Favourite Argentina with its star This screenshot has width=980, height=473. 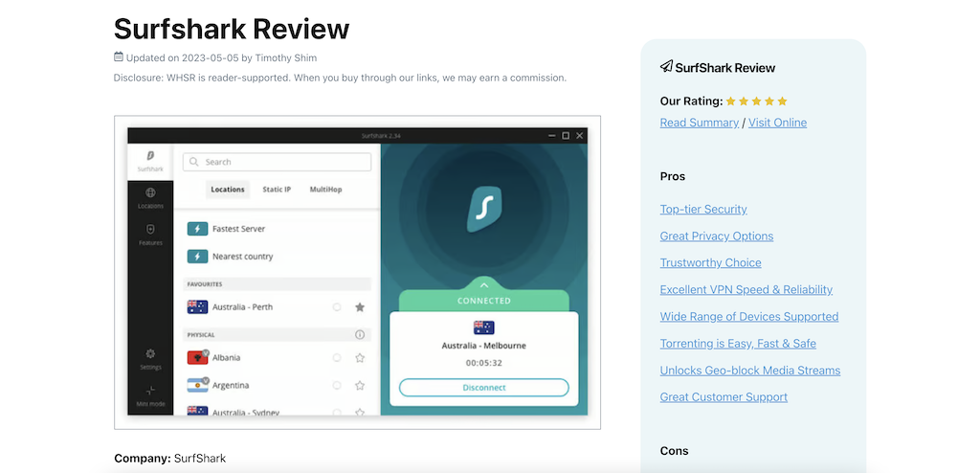(x=360, y=386)
